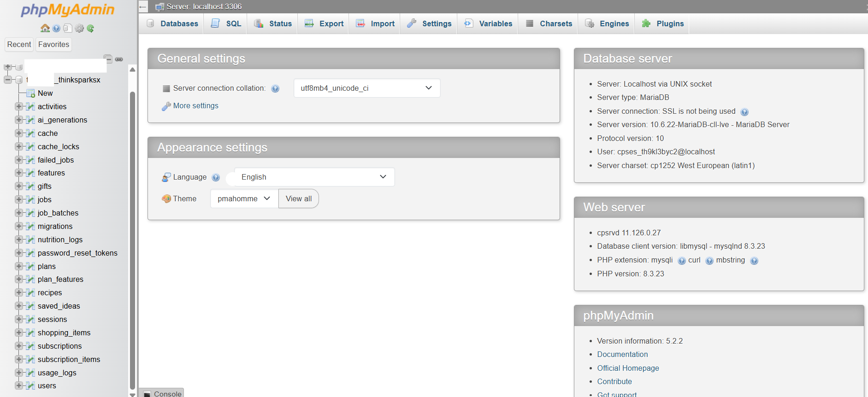Viewport: 868px width, 397px height.
Task: Open the Official Homepage link
Action: [628, 368]
